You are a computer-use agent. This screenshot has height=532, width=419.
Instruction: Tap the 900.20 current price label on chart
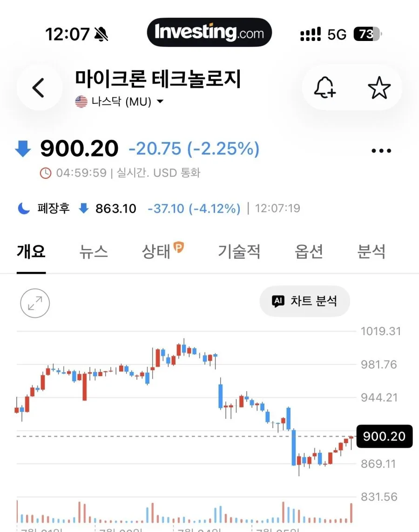tap(385, 436)
